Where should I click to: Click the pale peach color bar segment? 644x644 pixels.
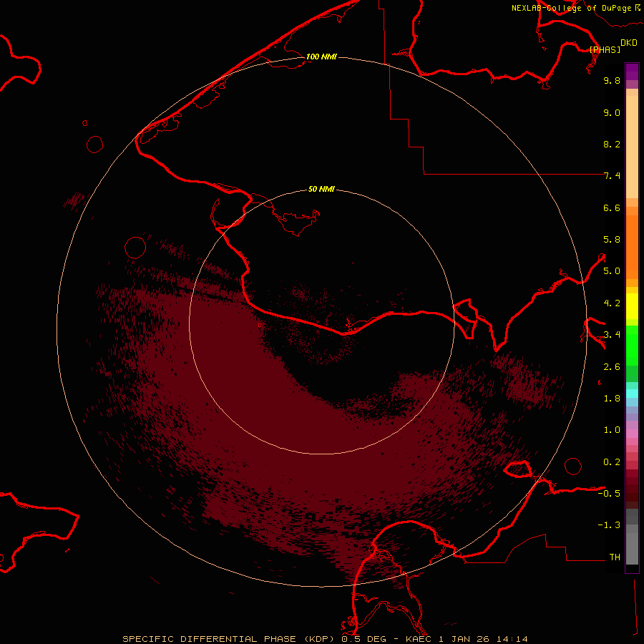(632, 147)
